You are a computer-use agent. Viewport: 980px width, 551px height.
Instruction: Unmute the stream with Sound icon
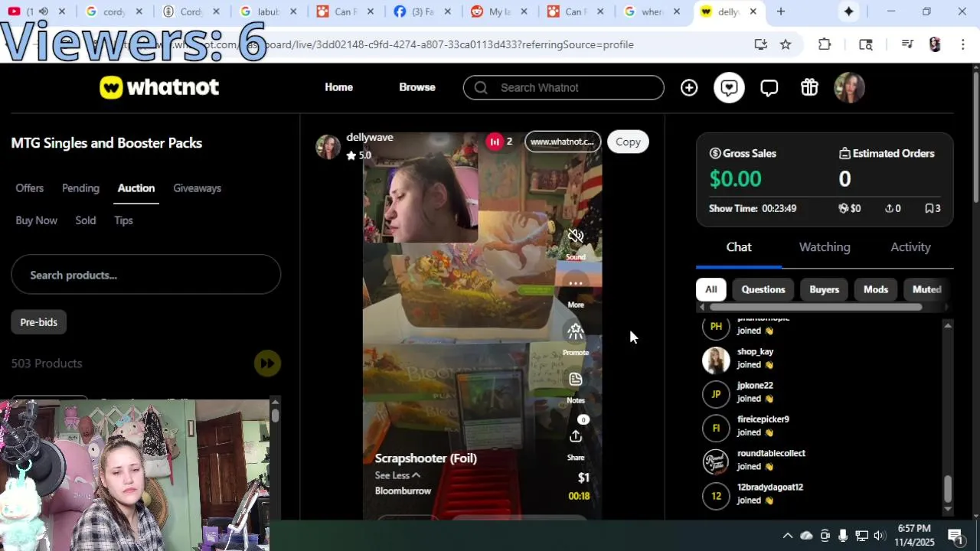pos(576,236)
